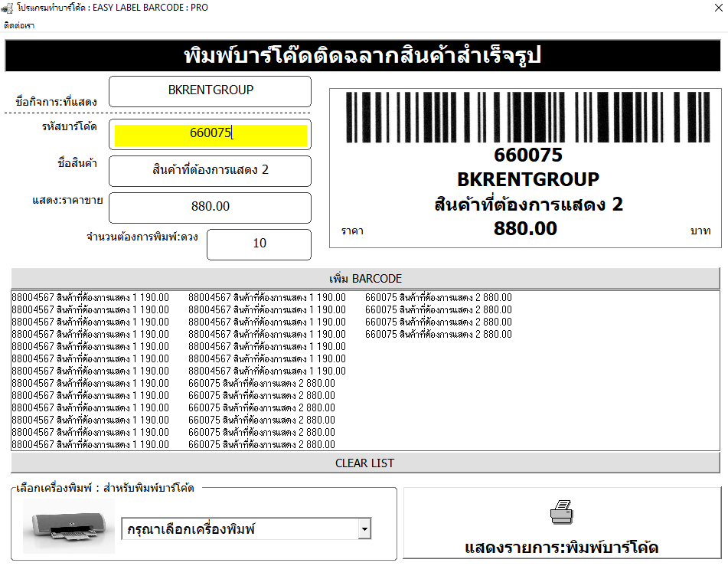Click the รหัสบาร์โค้ด label
728x566 pixels.
pos(69,126)
